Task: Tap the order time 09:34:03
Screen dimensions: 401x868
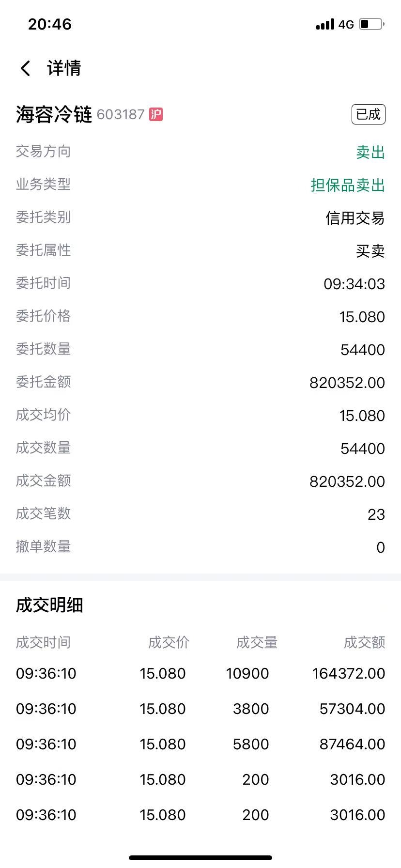Action: point(355,284)
